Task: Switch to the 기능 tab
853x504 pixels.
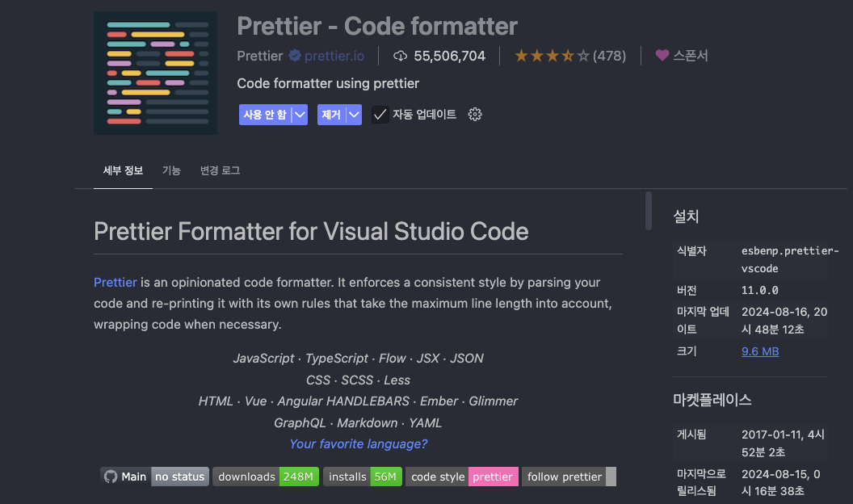Action: pyautogui.click(x=171, y=170)
